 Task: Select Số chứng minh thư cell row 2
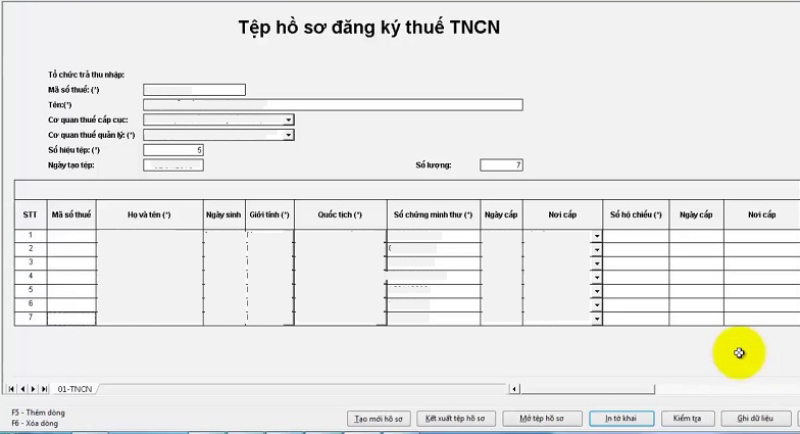pos(434,249)
